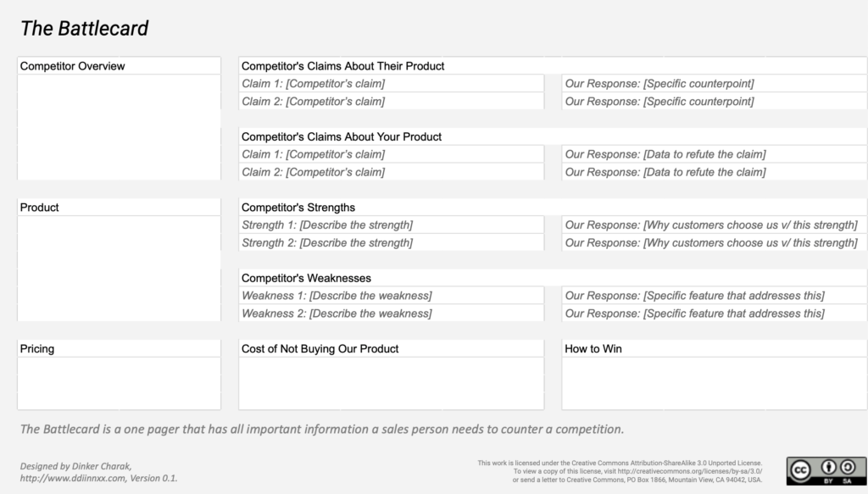Screen dimensions: 868x494
Task: Click the second Data to refute response cell
Action: tap(714, 172)
